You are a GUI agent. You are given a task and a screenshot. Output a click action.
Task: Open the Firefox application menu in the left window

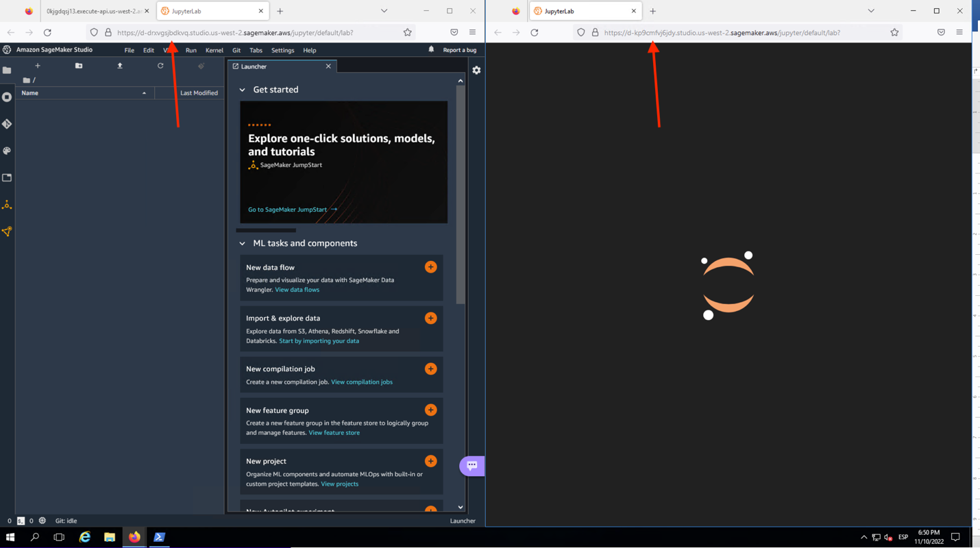(472, 32)
